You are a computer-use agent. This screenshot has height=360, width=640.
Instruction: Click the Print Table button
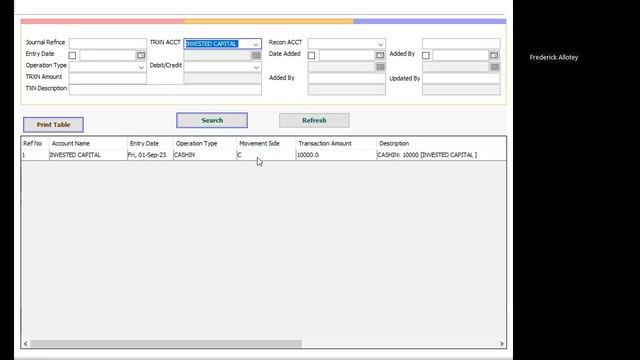(53, 124)
